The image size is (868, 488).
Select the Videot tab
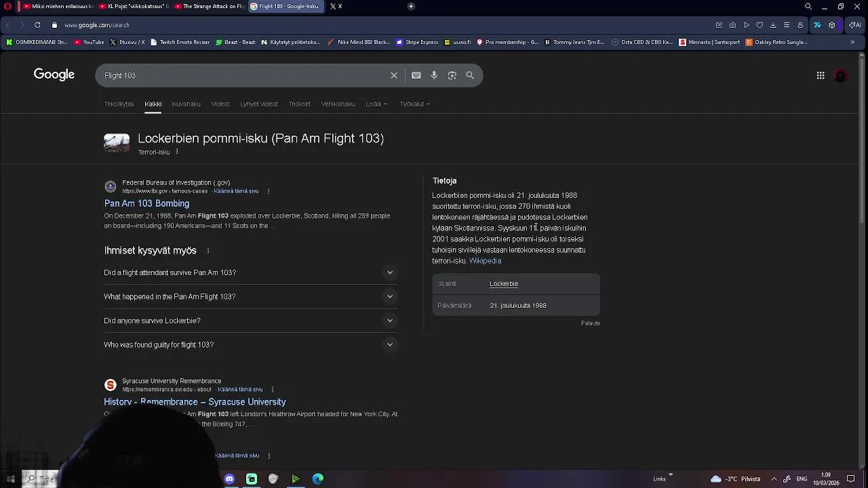pyautogui.click(x=220, y=104)
